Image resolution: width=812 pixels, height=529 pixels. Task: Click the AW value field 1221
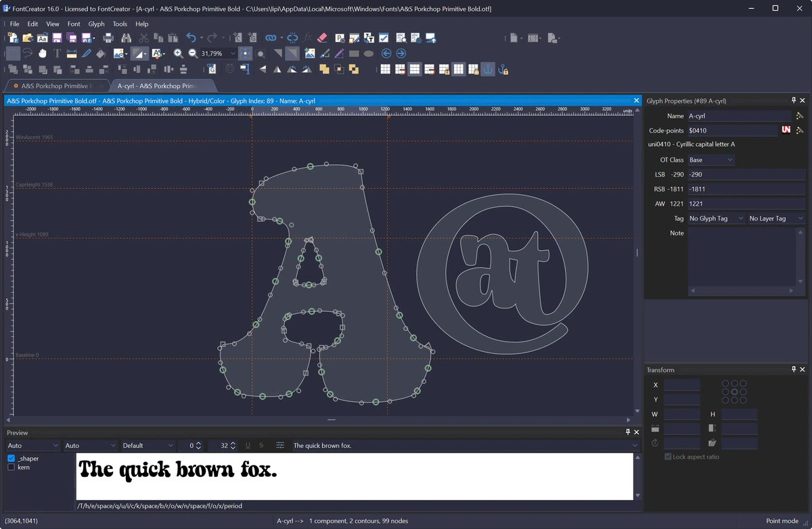point(746,204)
